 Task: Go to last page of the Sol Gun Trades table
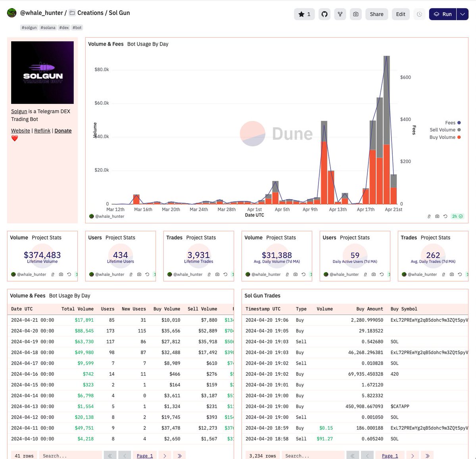click(427, 456)
